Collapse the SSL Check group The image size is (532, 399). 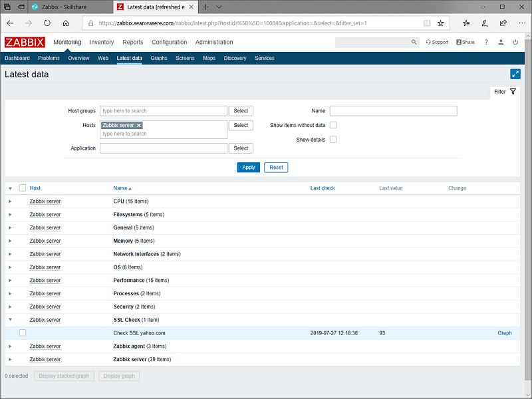tap(10, 320)
